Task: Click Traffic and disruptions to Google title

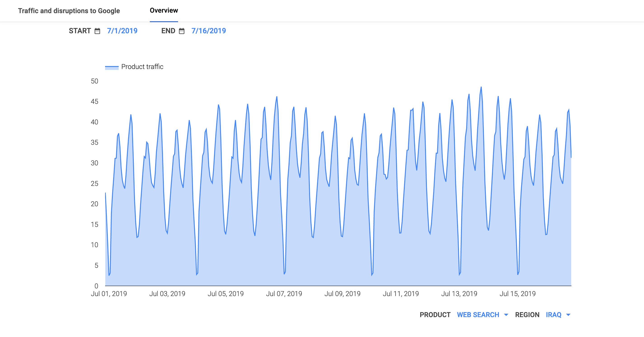Action: point(69,11)
